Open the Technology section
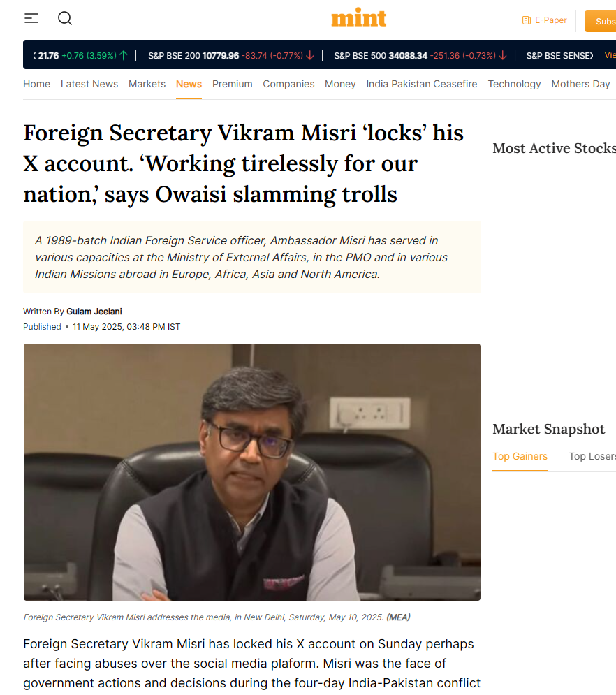Viewport: 616px width, 695px height. (x=515, y=84)
